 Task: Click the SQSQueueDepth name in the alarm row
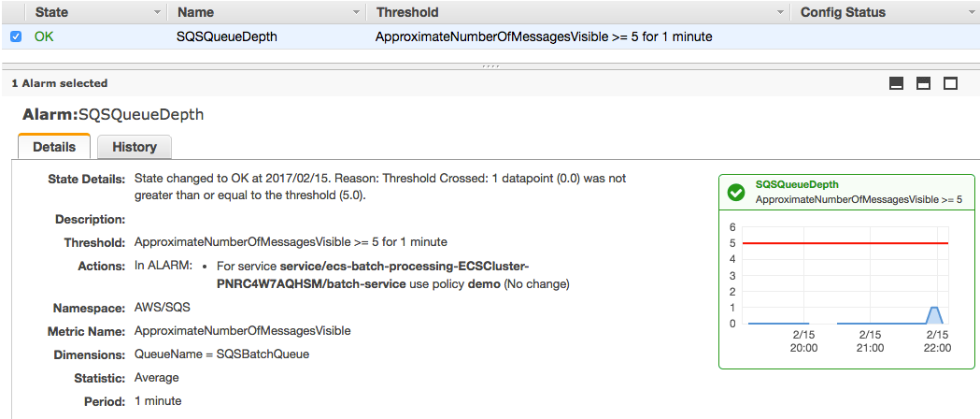click(227, 36)
